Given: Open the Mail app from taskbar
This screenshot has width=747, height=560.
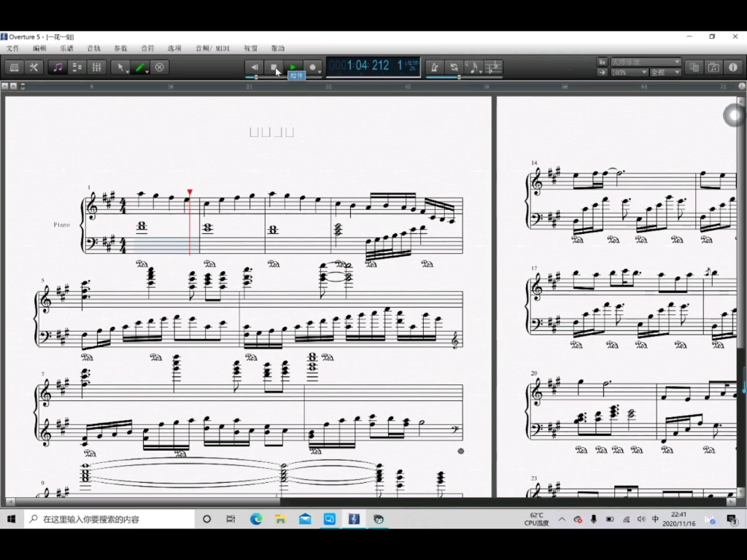Looking at the screenshot, I should (x=306, y=519).
